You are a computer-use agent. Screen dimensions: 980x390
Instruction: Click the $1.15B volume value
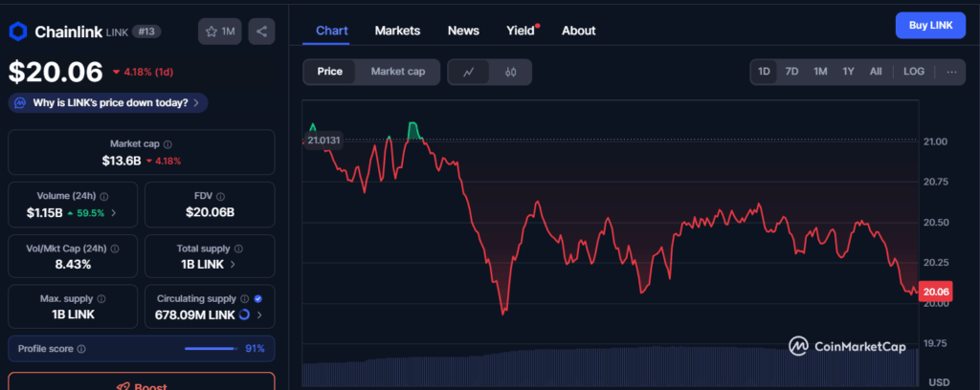(x=44, y=213)
